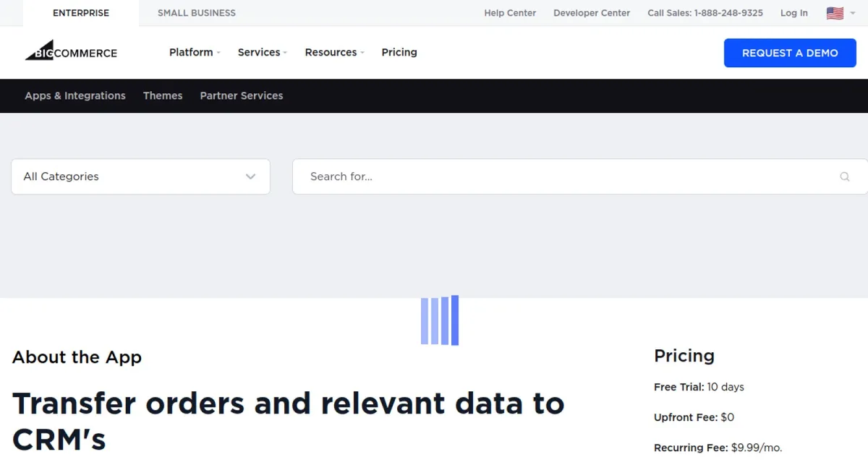Click the Recurring Fee: $9.99/mo. text
868x470 pixels.
point(718,448)
